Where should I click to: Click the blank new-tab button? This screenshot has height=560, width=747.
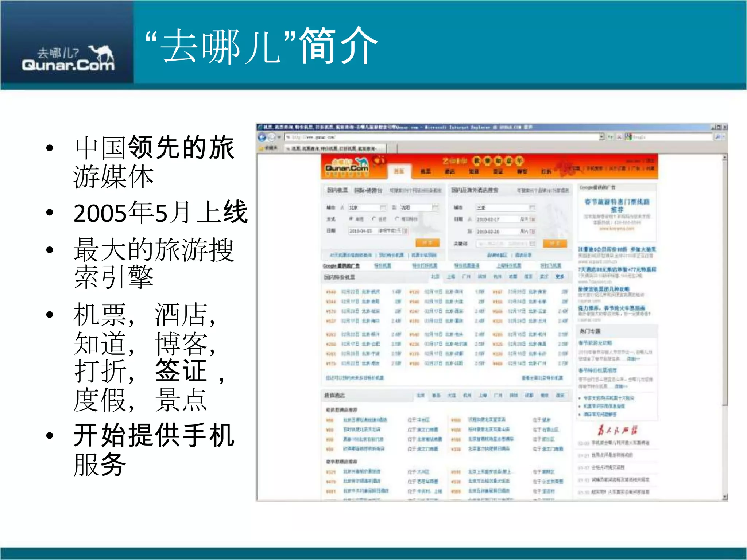click(x=392, y=148)
